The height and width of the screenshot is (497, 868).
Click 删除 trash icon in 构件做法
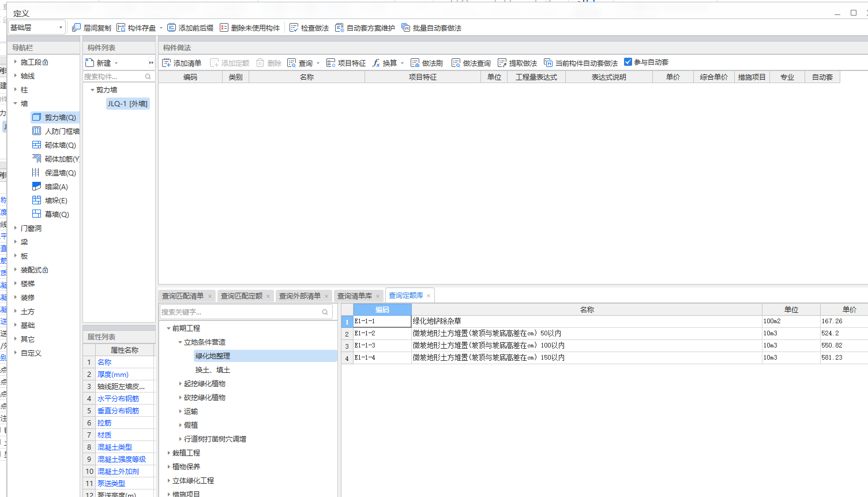coord(260,63)
